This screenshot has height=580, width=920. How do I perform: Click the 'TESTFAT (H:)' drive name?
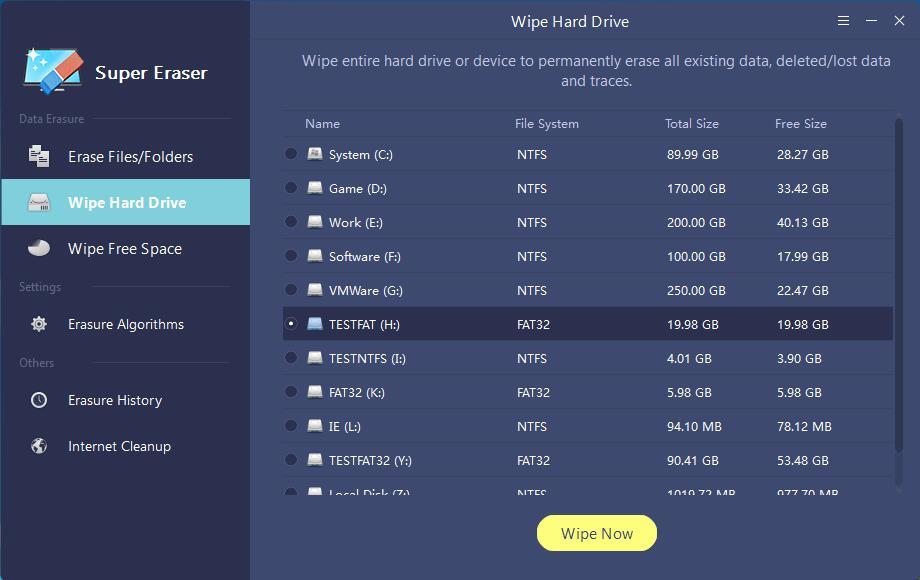[x=364, y=324]
